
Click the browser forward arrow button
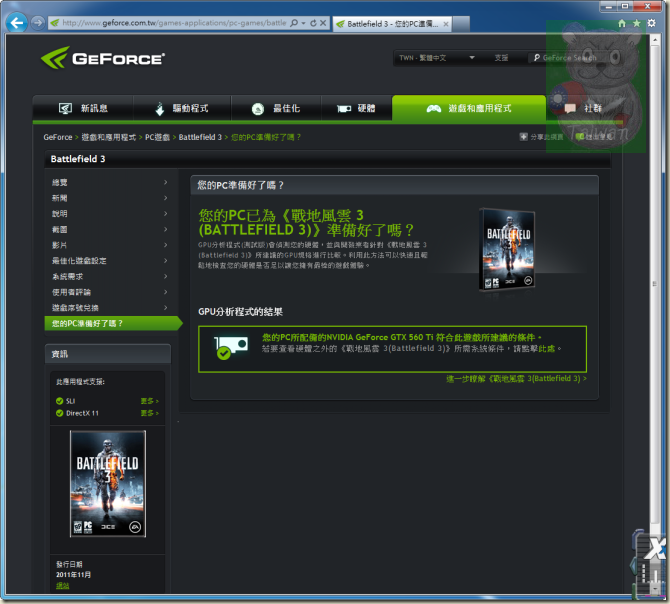[x=38, y=22]
